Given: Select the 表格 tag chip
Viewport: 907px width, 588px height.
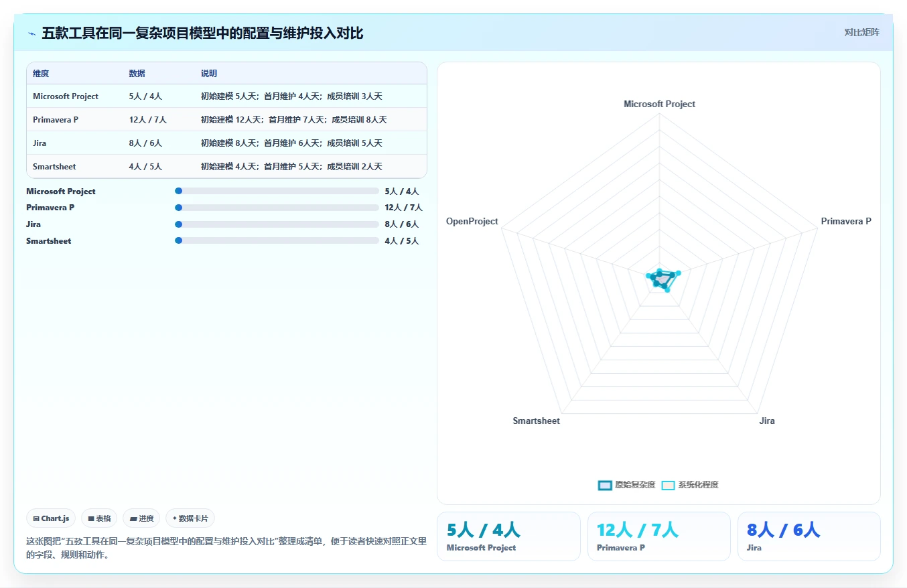Looking at the screenshot, I should (99, 518).
